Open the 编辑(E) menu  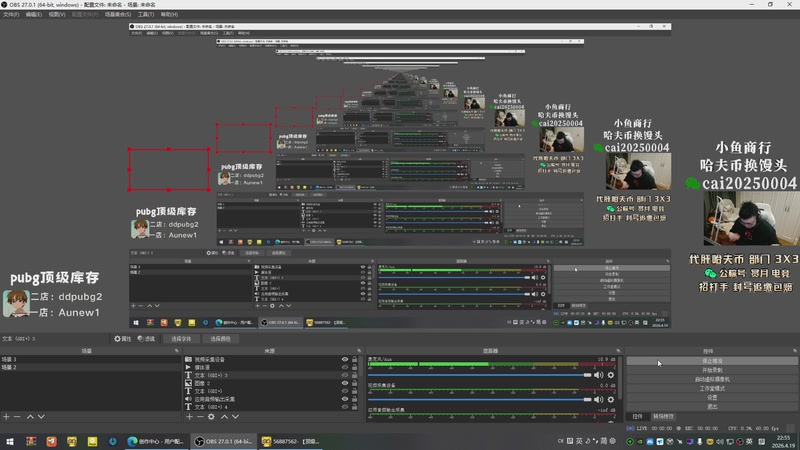[x=34, y=14]
